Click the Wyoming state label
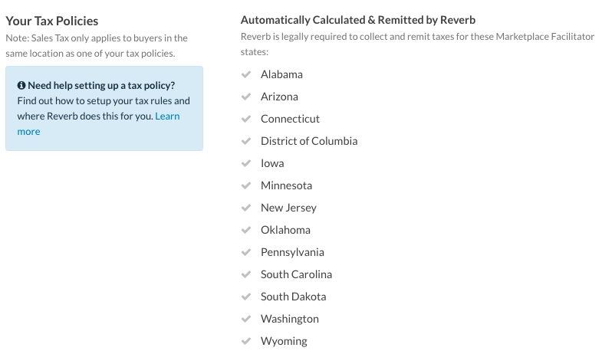 coord(284,341)
